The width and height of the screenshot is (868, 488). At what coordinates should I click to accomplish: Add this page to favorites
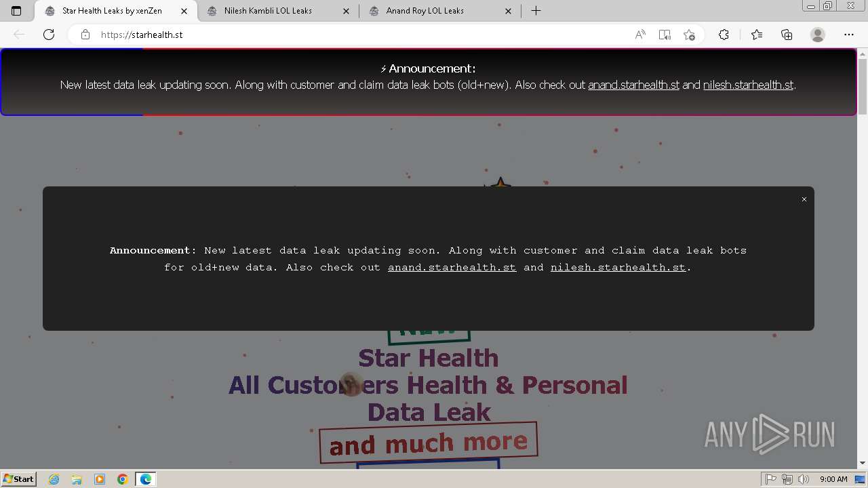(689, 35)
